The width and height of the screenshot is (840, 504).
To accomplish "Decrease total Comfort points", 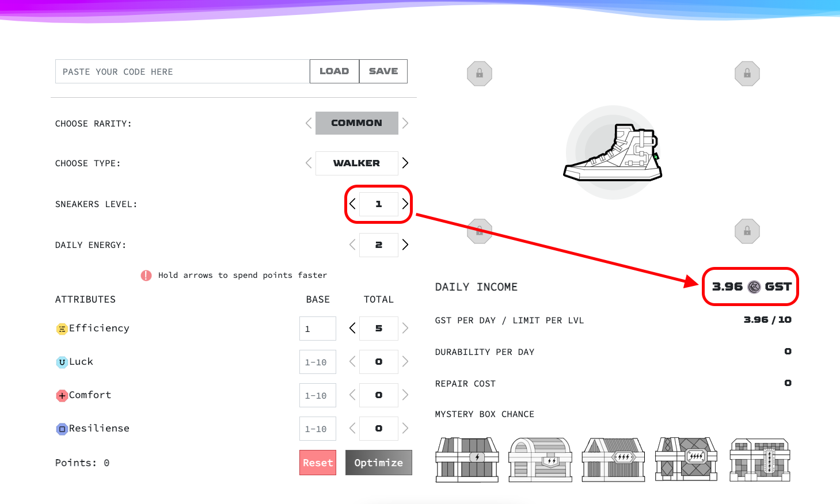I will point(352,395).
